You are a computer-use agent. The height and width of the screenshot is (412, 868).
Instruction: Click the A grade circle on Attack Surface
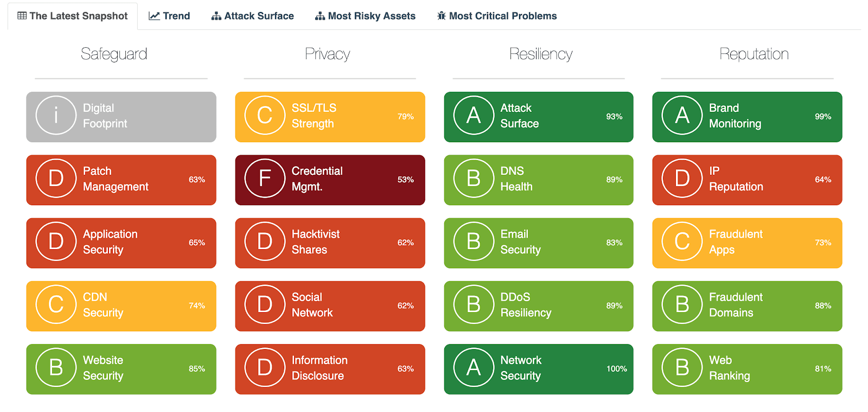474,116
